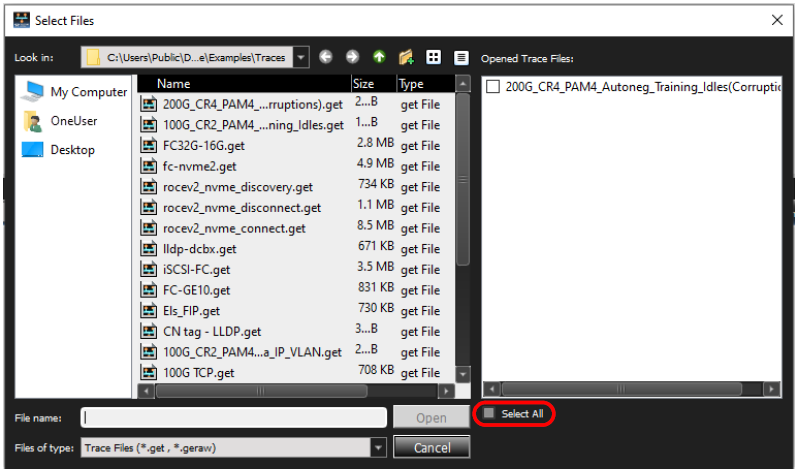Click the Select Files window app icon
The width and height of the screenshot is (795, 471).
21,20
